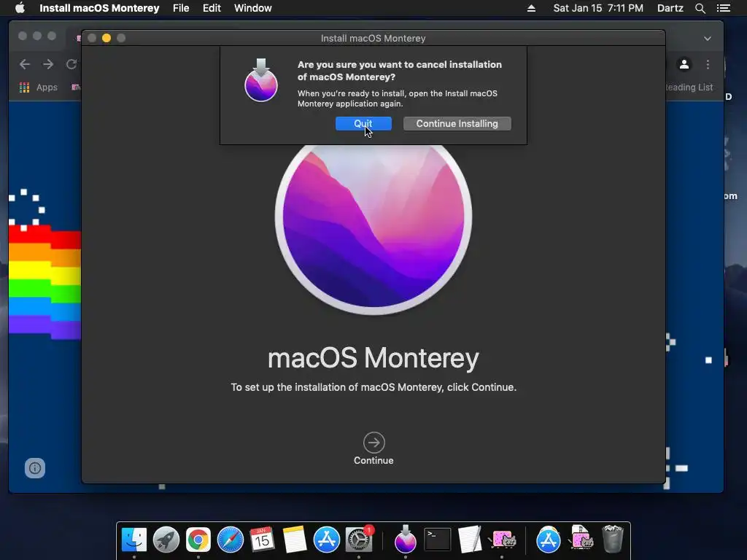Viewport: 747px width, 560px height.
Task: Open Google Chrome from the Dock
Action: pyautogui.click(x=198, y=540)
